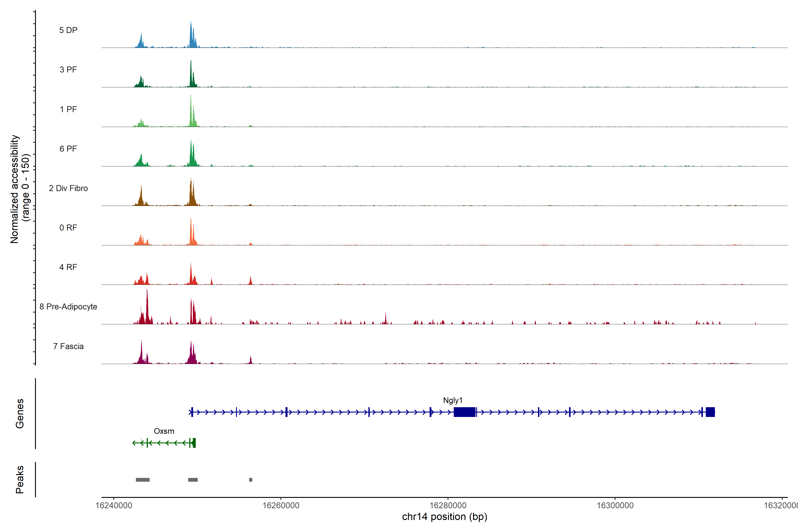Click the Ngly1 gene label
This screenshot has height=532, width=798.
point(453,400)
